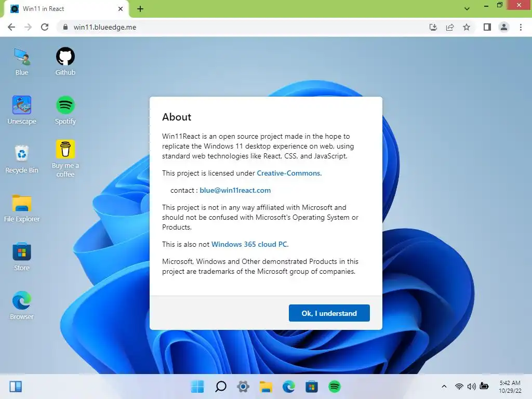The image size is (532, 399).
Task: Click the taskbar search magnifier
Action: pyautogui.click(x=220, y=387)
